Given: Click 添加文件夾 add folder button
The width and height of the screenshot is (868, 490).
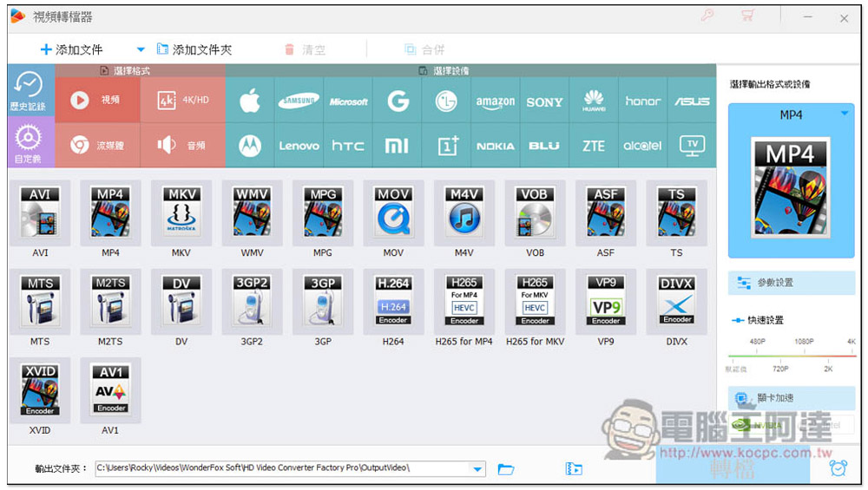Looking at the screenshot, I should tap(194, 49).
